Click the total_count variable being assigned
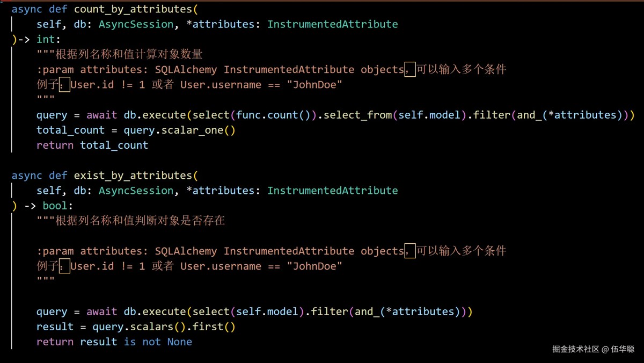This screenshot has width=644, height=363. (x=70, y=130)
